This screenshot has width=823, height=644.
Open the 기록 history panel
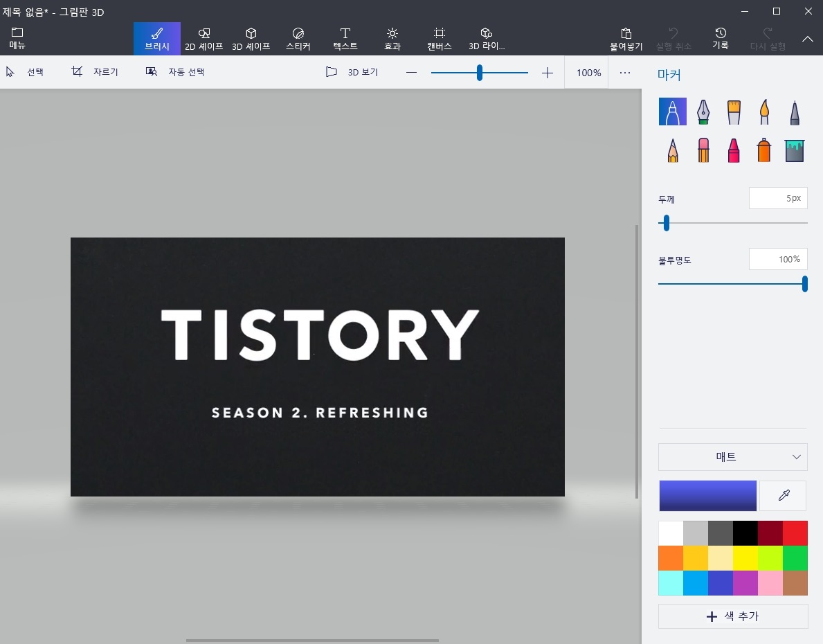tap(721, 39)
